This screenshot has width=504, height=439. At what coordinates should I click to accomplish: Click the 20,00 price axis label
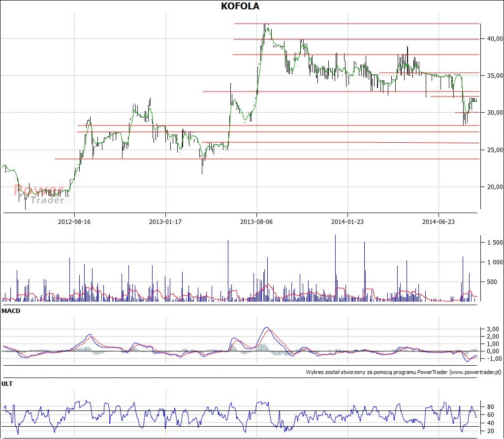coord(495,187)
